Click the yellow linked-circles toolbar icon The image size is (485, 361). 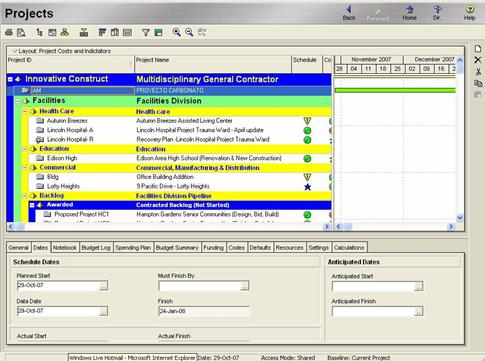point(65,32)
